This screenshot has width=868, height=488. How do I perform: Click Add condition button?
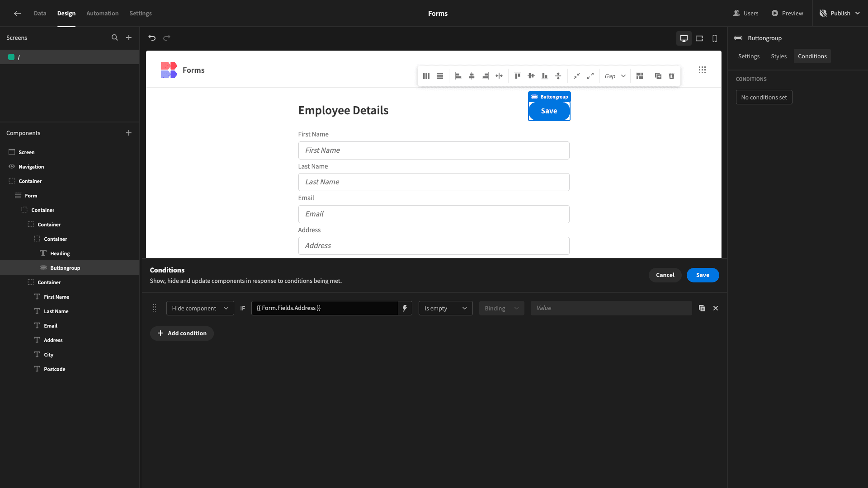coord(182,333)
